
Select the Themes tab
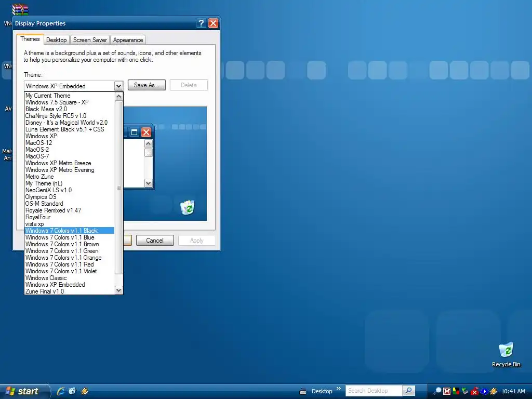click(x=30, y=39)
